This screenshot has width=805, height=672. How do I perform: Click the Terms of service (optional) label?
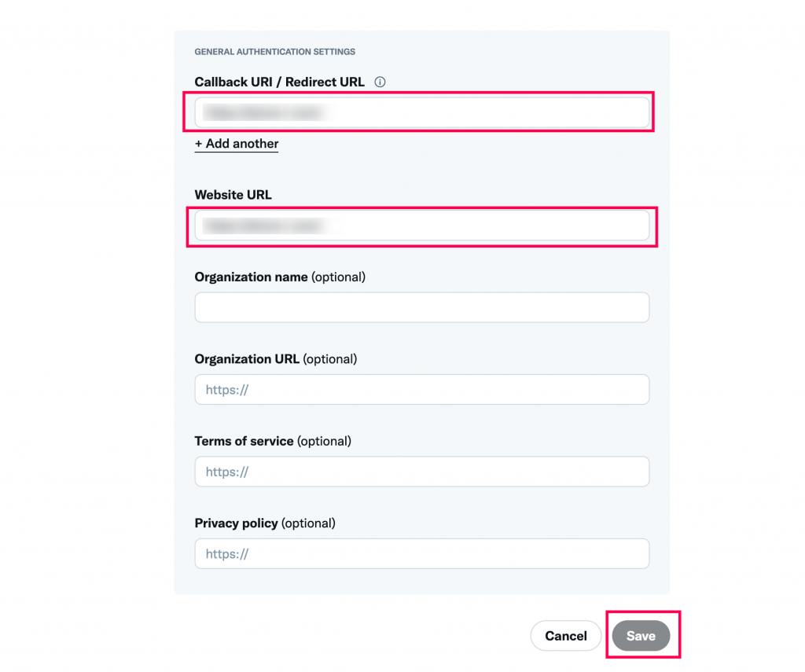click(x=273, y=442)
